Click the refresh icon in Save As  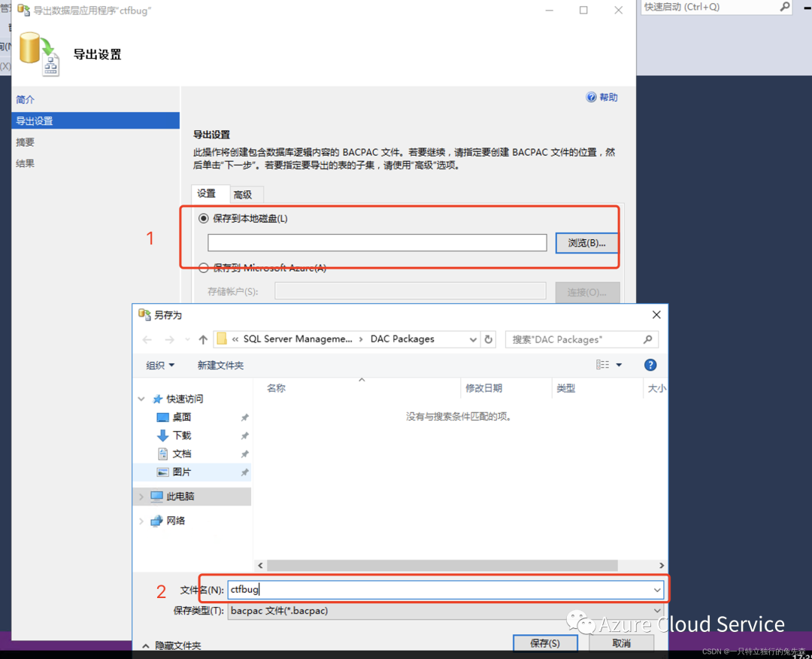pyautogui.click(x=489, y=340)
